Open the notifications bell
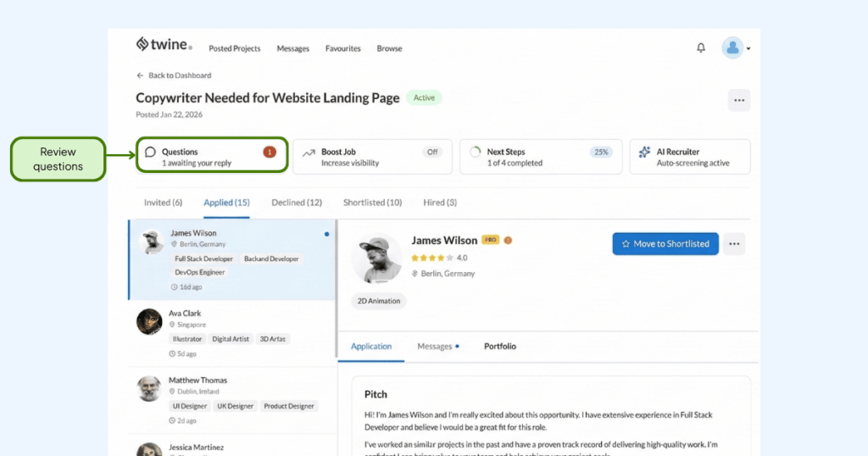Image resolution: width=868 pixels, height=456 pixels. click(701, 48)
